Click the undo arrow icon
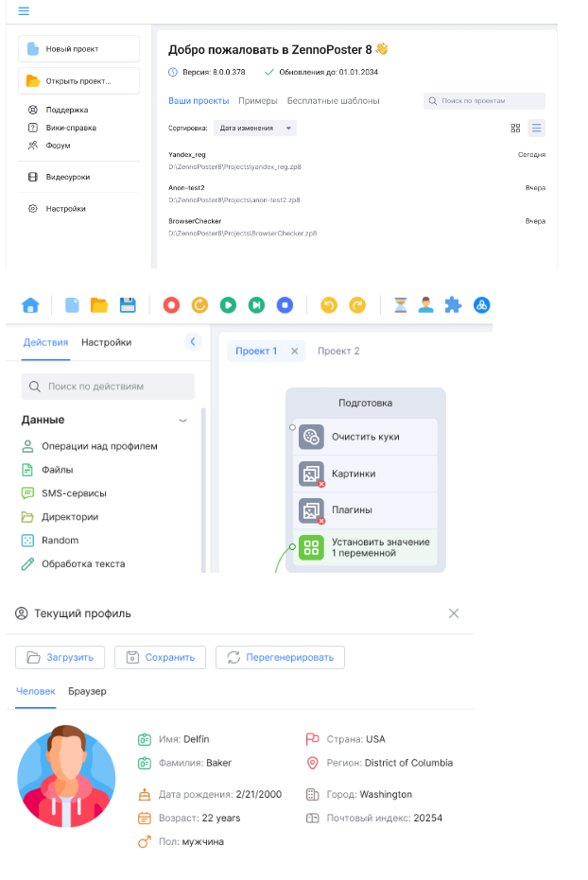 tap(329, 305)
